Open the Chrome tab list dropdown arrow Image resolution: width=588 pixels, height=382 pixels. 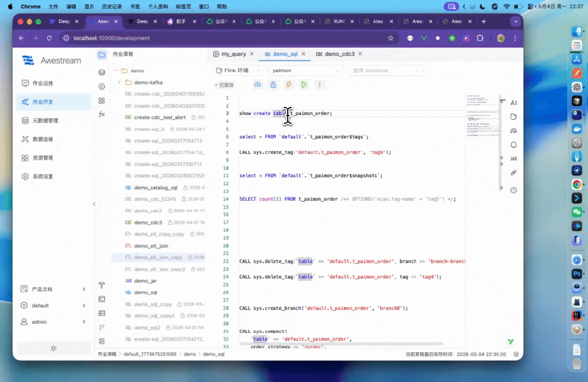tap(516, 21)
